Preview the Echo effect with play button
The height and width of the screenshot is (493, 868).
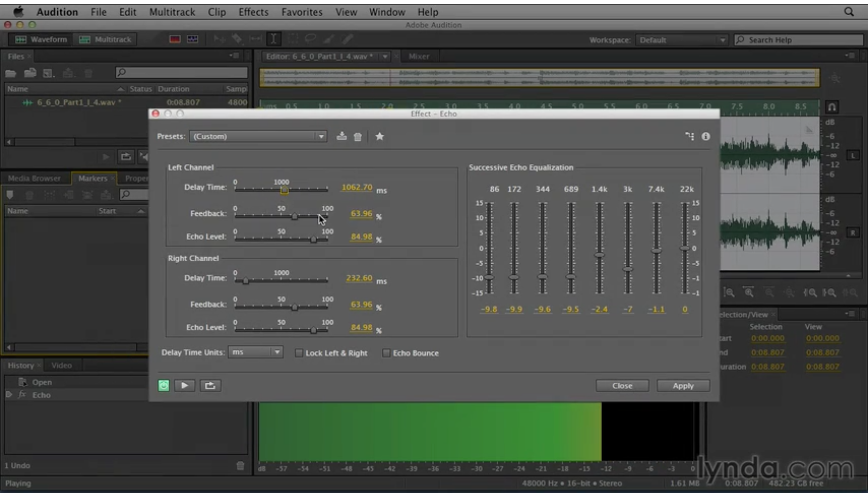[x=185, y=385]
